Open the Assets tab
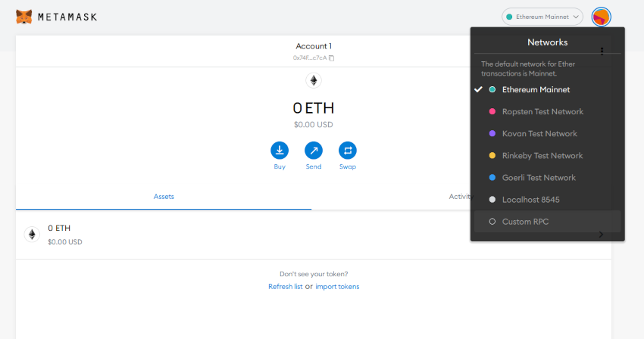The width and height of the screenshot is (644, 339). coord(164,197)
